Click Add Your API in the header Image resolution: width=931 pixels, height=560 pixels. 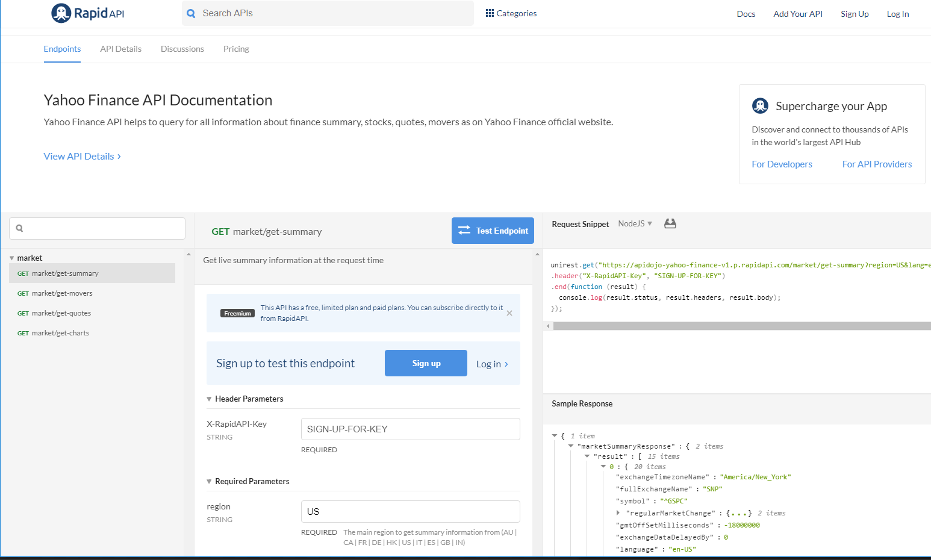point(798,14)
